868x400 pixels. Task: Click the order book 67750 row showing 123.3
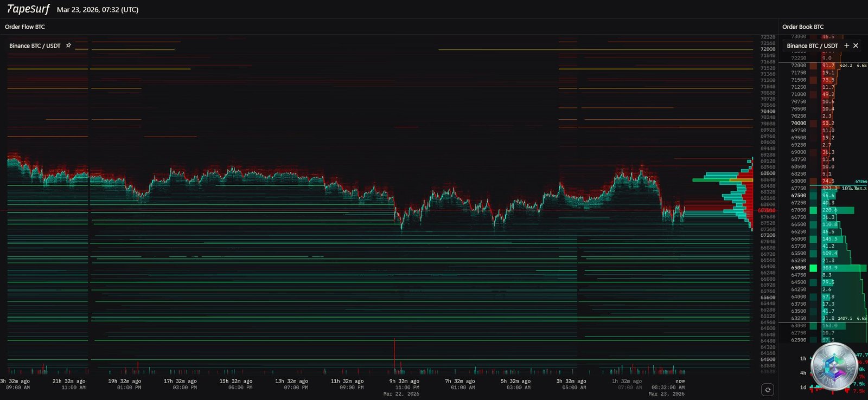coord(823,188)
